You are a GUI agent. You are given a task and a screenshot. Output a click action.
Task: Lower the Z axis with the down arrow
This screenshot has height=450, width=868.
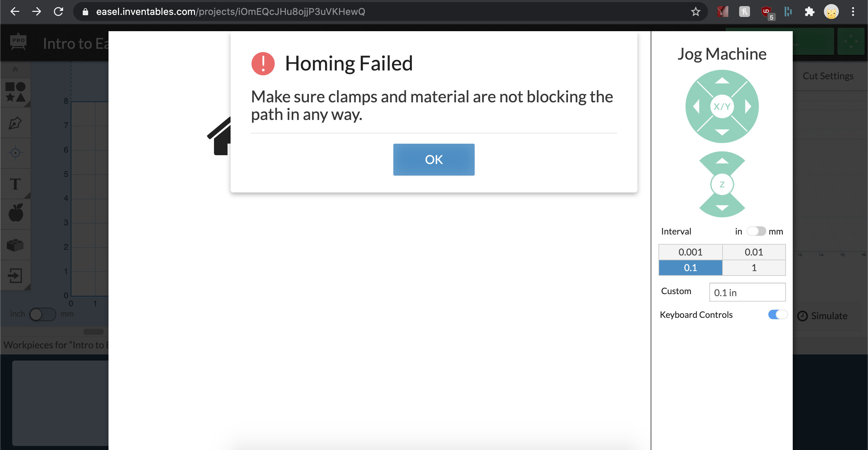pyautogui.click(x=722, y=207)
